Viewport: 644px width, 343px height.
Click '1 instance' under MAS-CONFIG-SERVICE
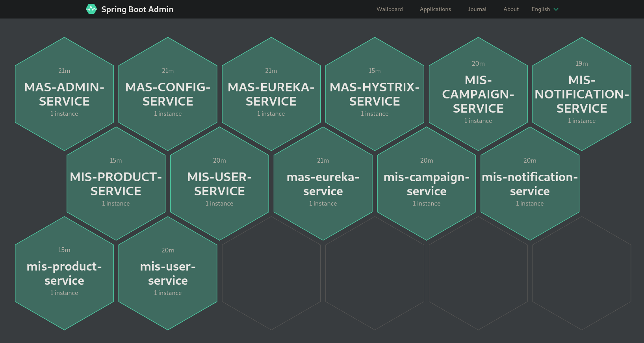168,114
